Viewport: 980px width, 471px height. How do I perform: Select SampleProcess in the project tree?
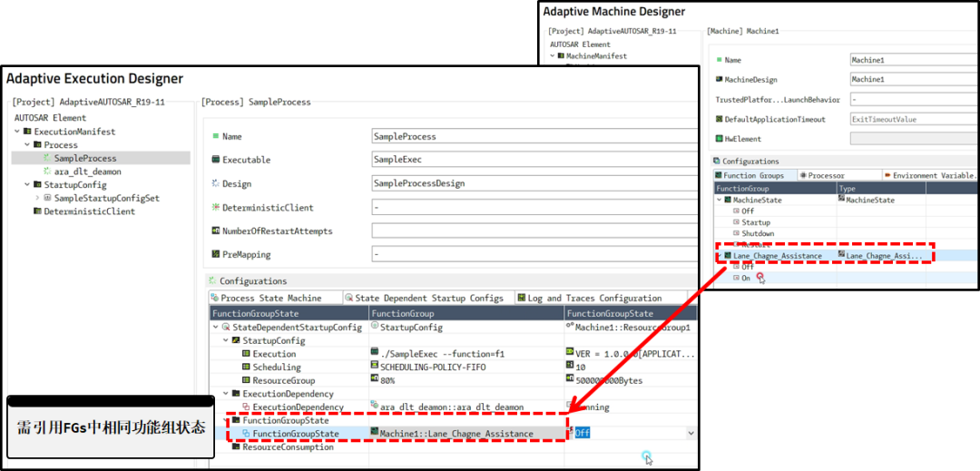pos(84,158)
